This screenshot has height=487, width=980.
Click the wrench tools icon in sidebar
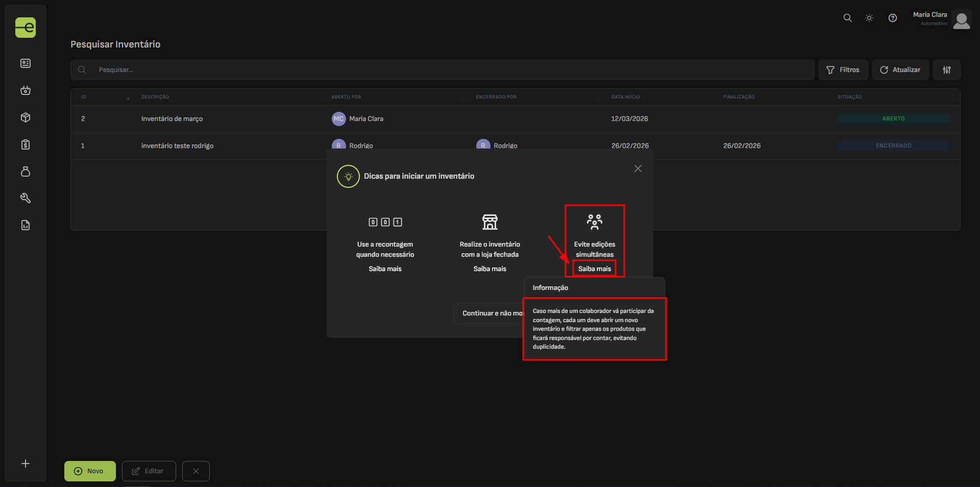click(x=26, y=198)
